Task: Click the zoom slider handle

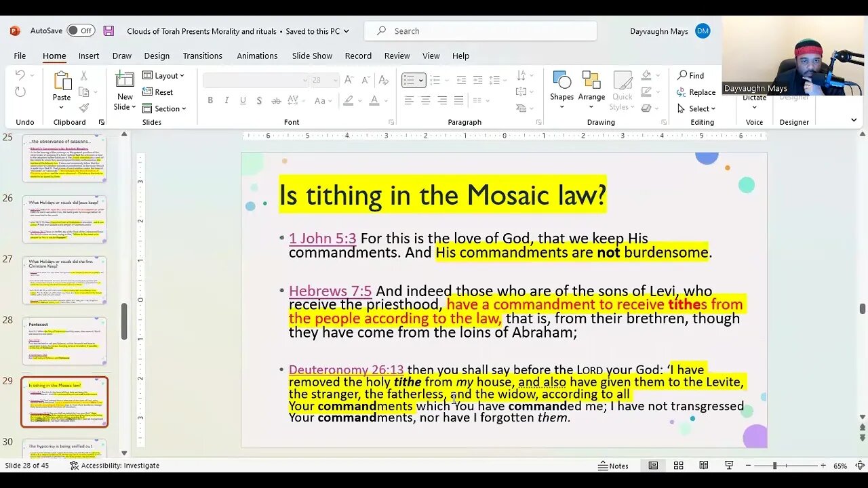Action: point(774,466)
